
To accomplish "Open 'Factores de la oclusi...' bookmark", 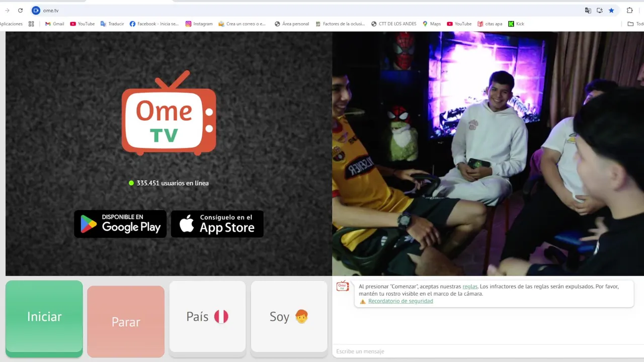I will click(x=340, y=24).
